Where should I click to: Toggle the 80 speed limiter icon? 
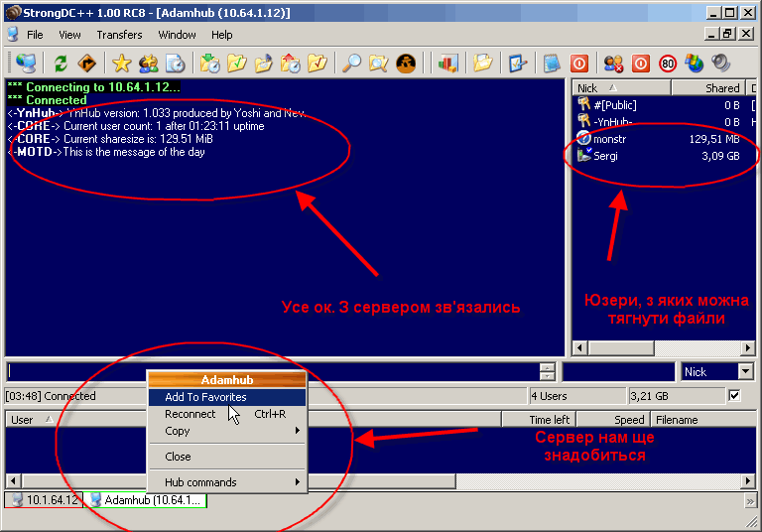pos(668,64)
